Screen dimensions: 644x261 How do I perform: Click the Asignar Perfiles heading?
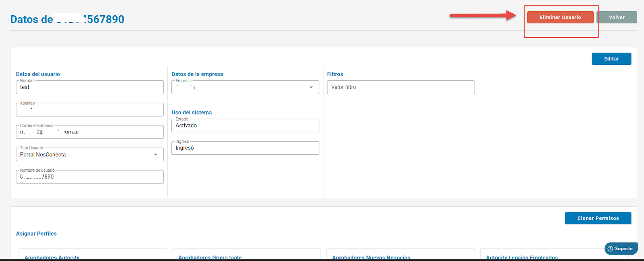pos(36,234)
